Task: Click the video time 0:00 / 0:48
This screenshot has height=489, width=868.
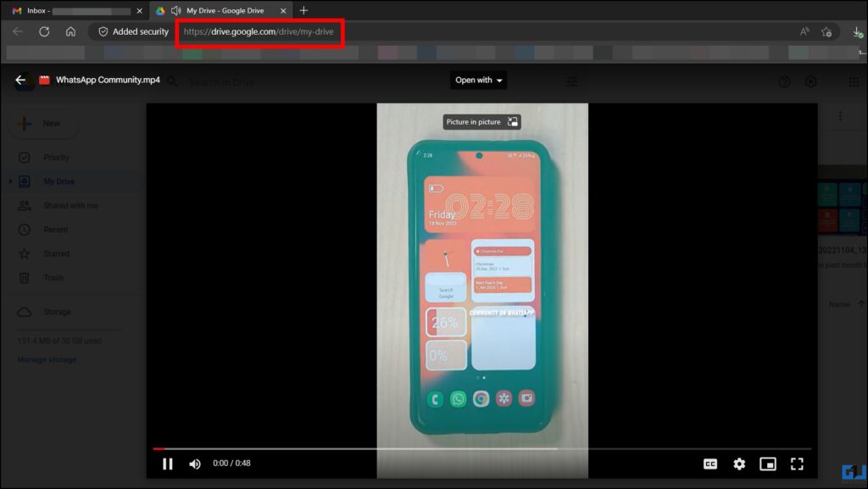Action: coord(231,463)
